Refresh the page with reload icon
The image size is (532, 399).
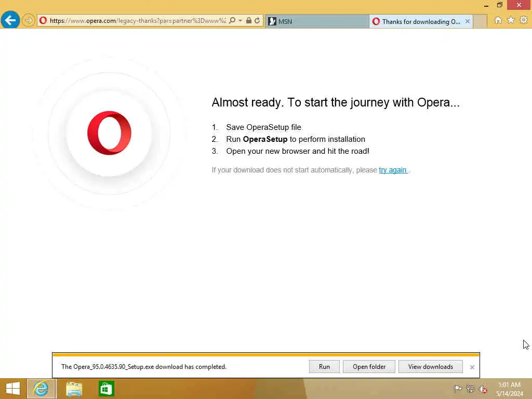pyautogui.click(x=257, y=21)
